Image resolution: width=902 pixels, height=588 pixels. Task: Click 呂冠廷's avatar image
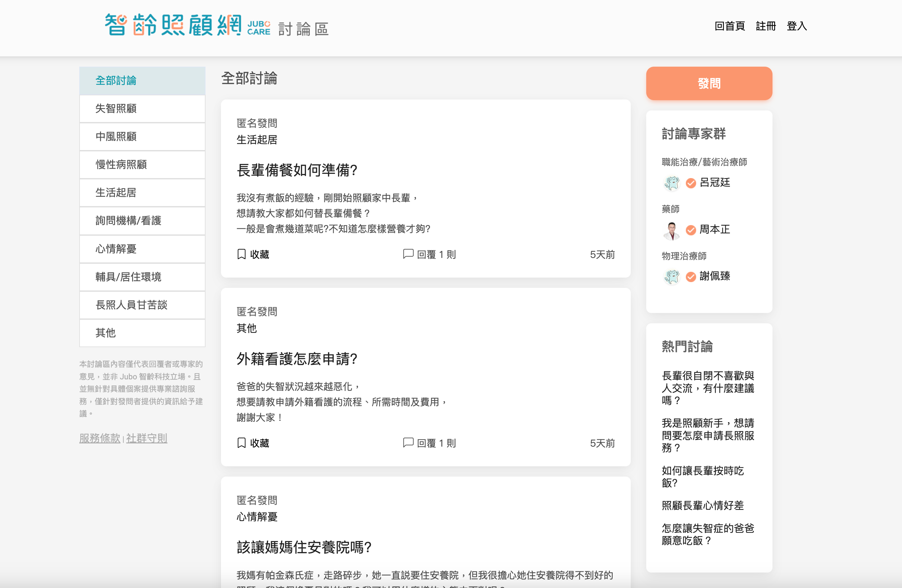[672, 183]
